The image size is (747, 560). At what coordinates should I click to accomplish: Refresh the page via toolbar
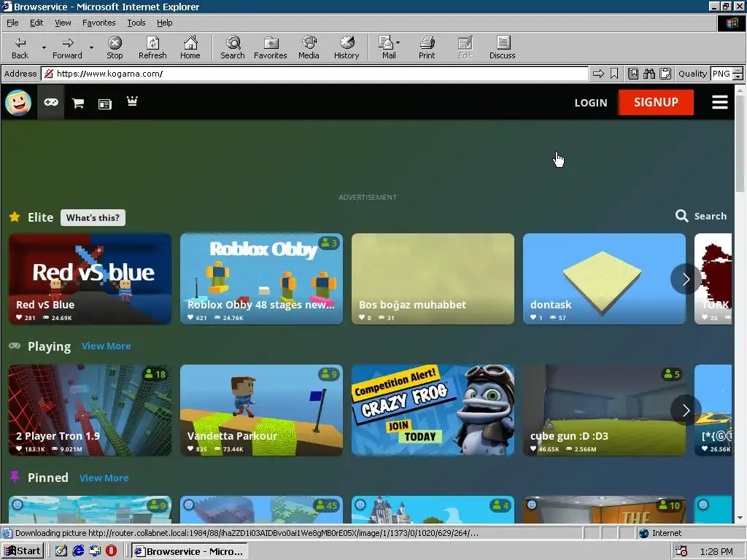click(x=152, y=47)
